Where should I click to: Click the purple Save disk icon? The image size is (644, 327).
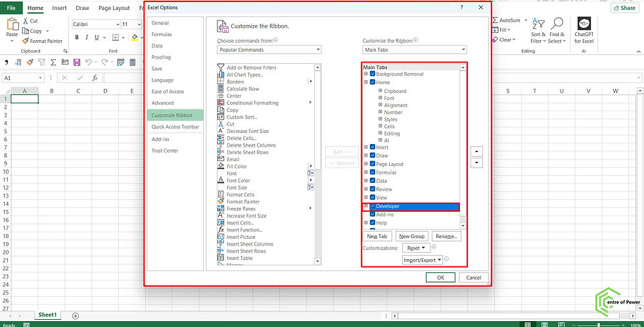77,63
